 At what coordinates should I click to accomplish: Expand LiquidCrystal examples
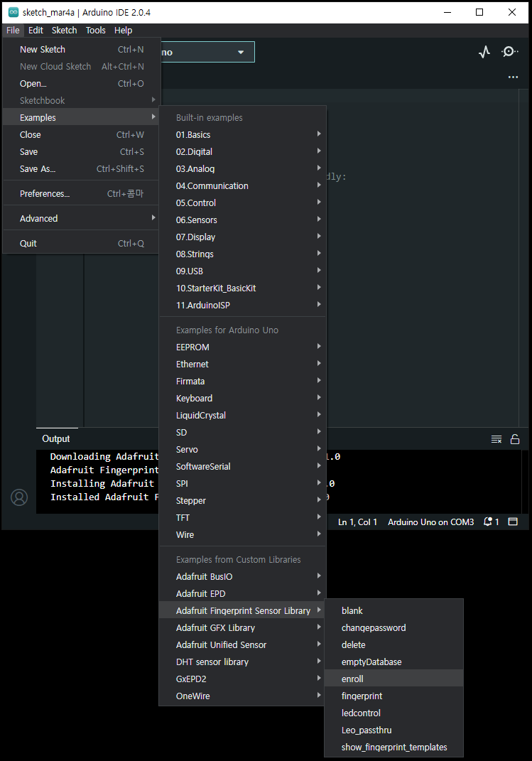tap(242, 415)
